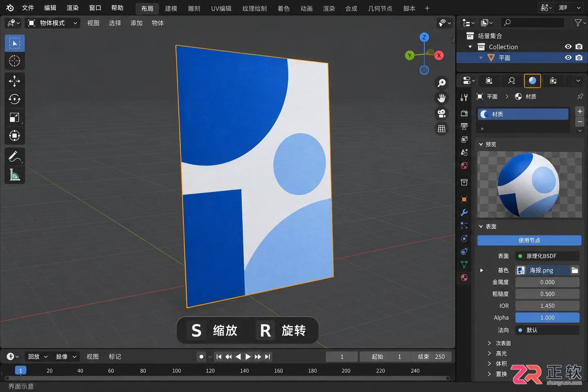Image resolution: width=588 pixels, height=392 pixels.
Task: Toggle the 使用节点 button
Action: [x=529, y=241]
